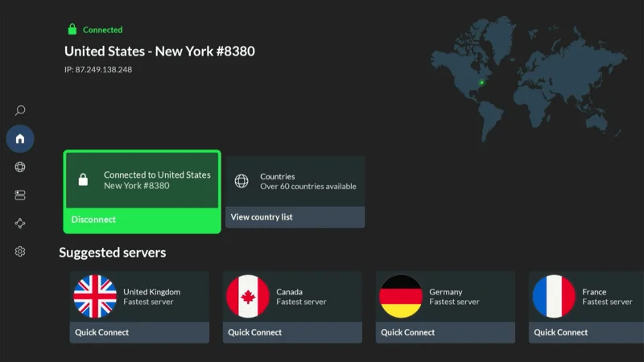The height and width of the screenshot is (362, 644).
Task: Click the green location dot on map
Action: tap(481, 82)
